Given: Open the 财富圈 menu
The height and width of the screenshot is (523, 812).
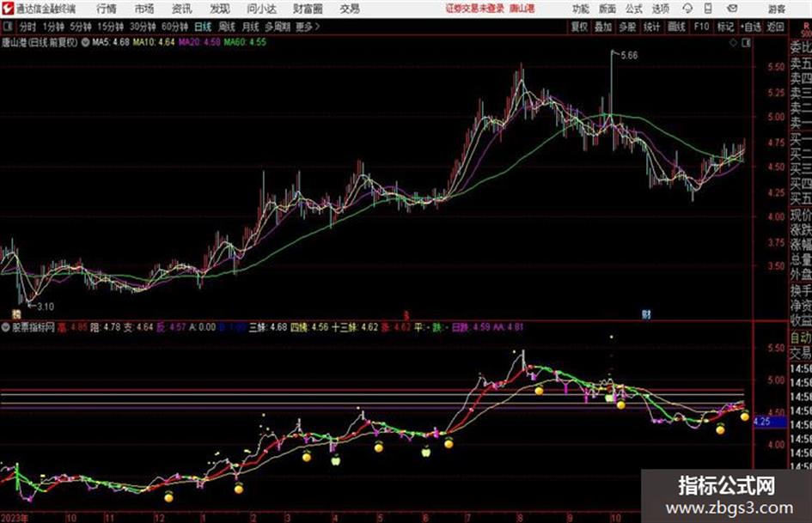Looking at the screenshot, I should tap(308, 9).
